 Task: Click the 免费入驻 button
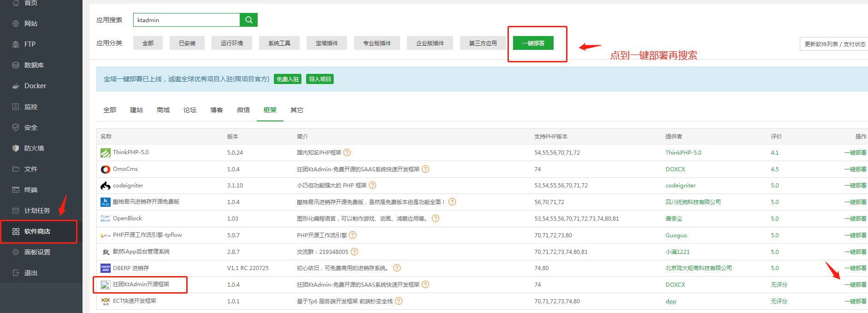point(288,79)
